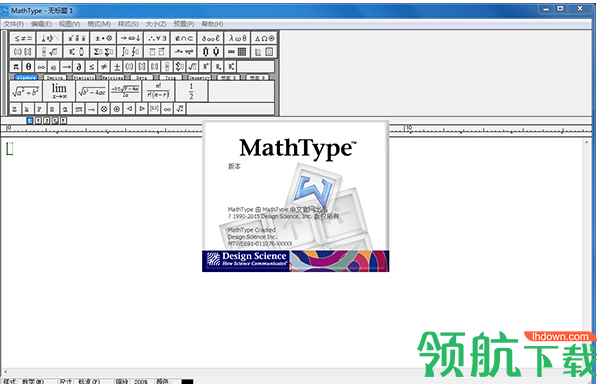Open the 帮助(H) menu
Viewport: 597px width, 384px height.
click(x=212, y=24)
